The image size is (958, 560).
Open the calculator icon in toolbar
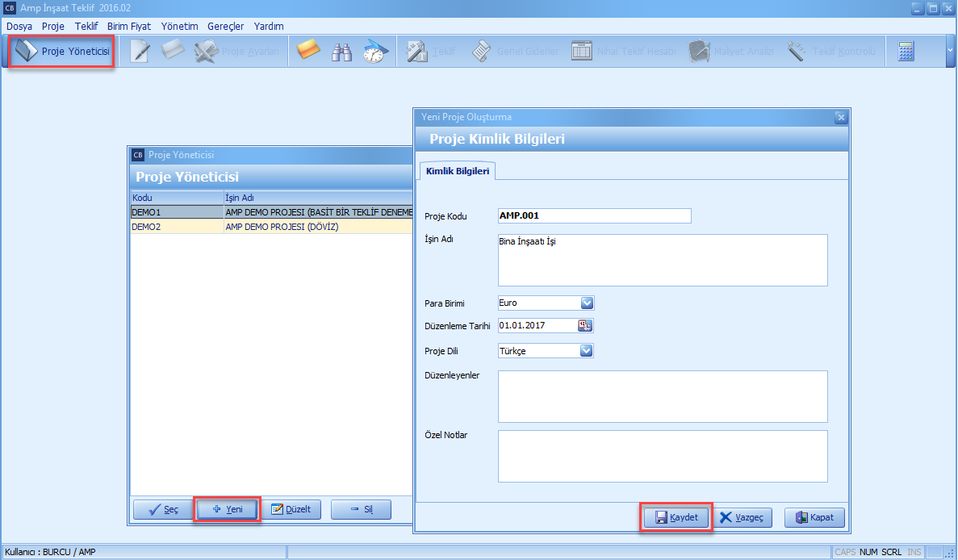[906, 52]
